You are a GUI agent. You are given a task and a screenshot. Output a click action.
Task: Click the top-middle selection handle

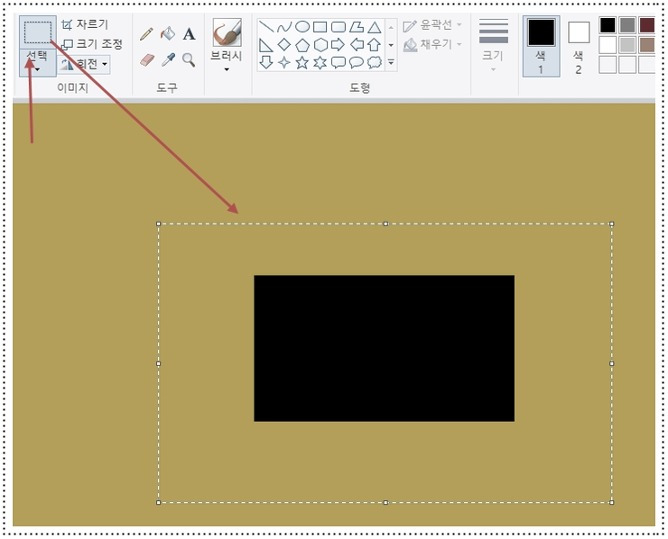386,224
